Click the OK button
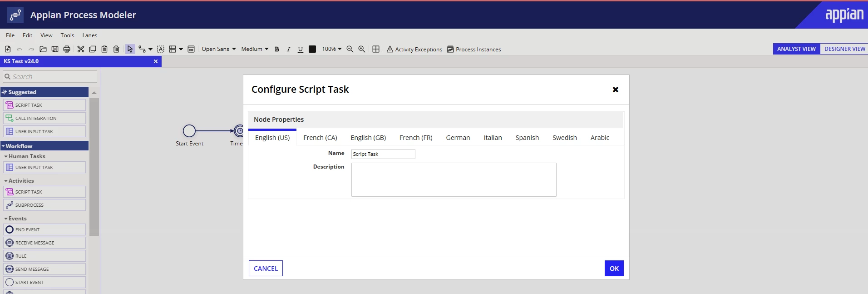This screenshot has height=294, width=868. [614, 269]
